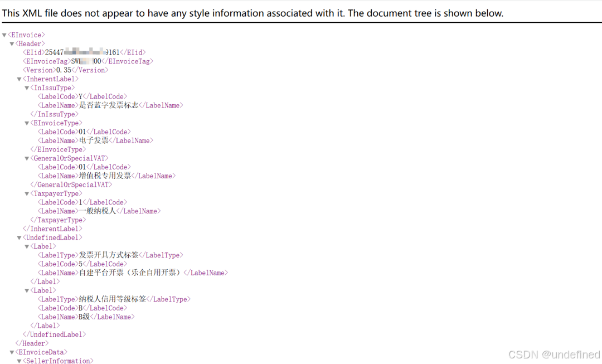Screen dimensions: 602x364
Task: Collapse the InIssuType element
Action: [27, 88]
